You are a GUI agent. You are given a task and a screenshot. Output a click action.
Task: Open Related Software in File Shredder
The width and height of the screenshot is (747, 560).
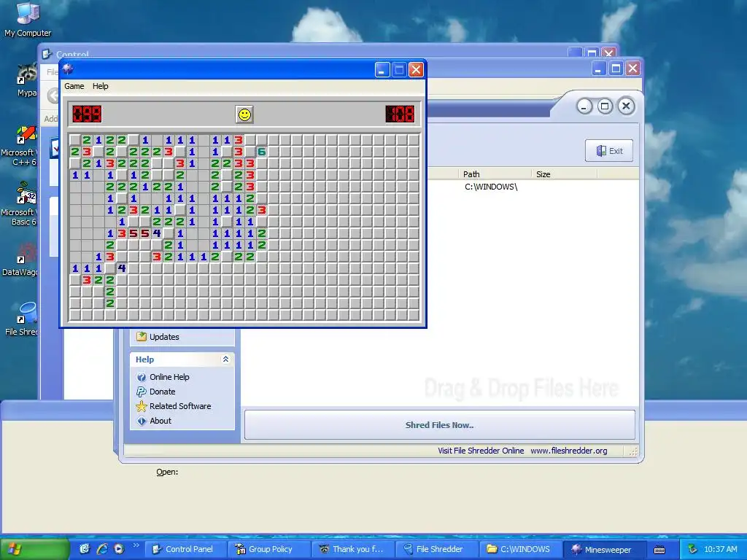click(180, 406)
